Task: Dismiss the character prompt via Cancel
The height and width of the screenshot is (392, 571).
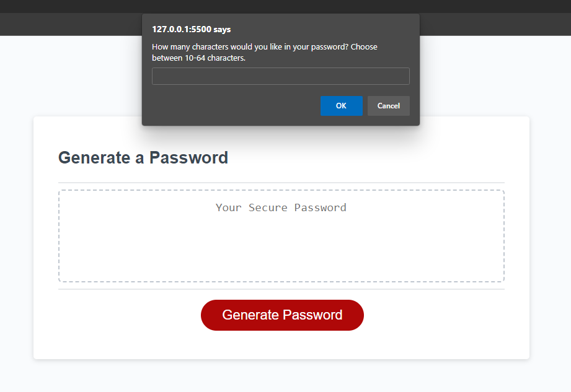Action: 388,105
